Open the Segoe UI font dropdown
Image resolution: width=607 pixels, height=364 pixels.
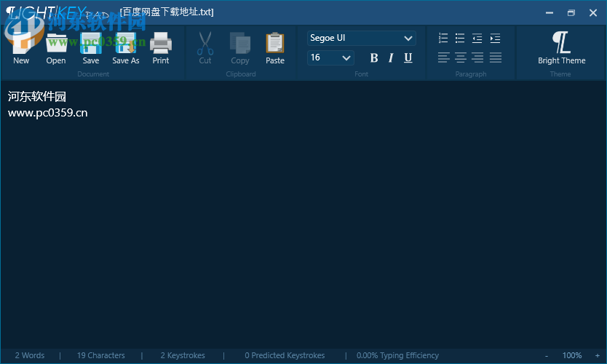362,38
